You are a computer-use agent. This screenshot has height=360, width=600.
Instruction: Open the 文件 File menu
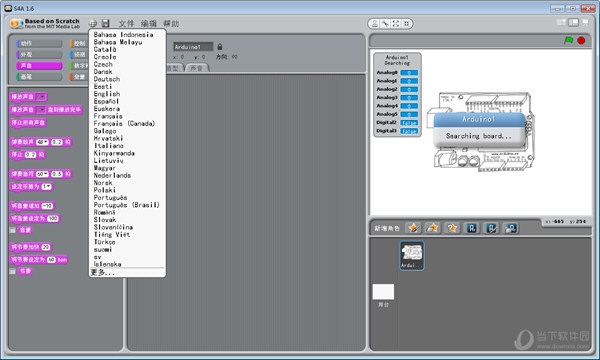click(x=126, y=23)
